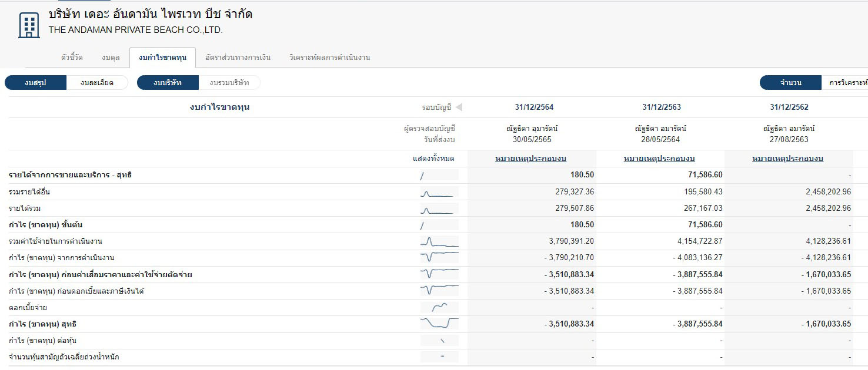Open the งบดุล tab
This screenshot has height=370, width=868.
click(x=111, y=58)
